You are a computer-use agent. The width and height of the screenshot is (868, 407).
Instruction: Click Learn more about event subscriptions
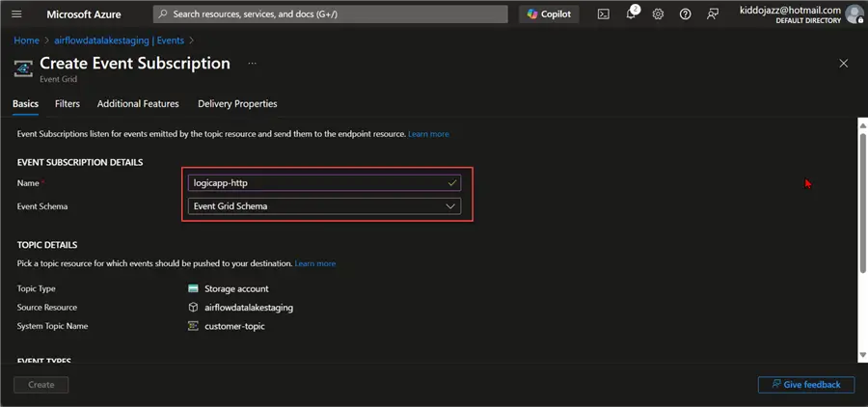[x=428, y=134]
